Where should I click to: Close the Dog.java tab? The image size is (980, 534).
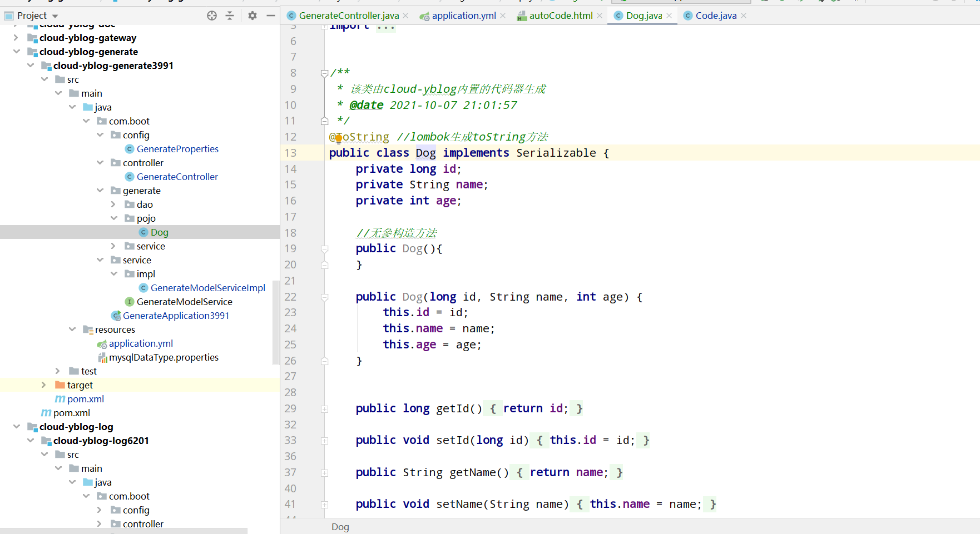(x=669, y=16)
